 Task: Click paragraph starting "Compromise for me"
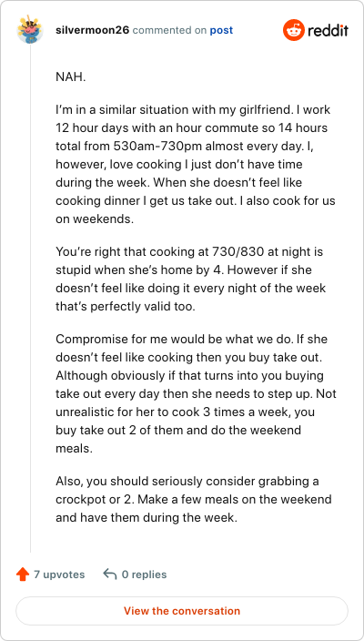point(196,393)
